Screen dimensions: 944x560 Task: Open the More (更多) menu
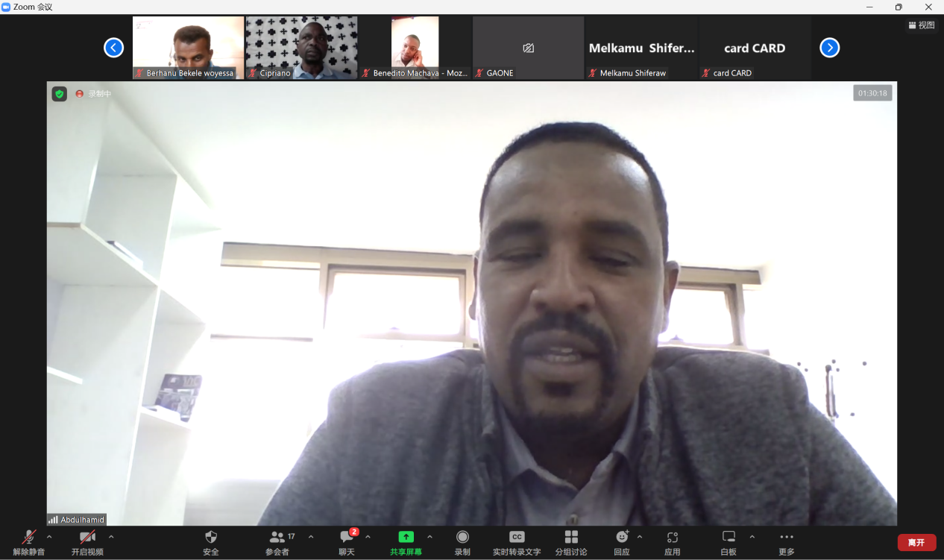coord(786,538)
